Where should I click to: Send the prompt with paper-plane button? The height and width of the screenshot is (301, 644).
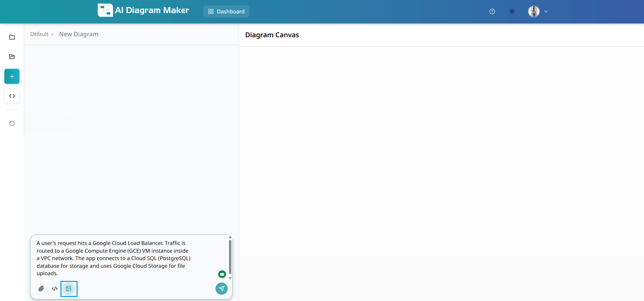(x=222, y=289)
